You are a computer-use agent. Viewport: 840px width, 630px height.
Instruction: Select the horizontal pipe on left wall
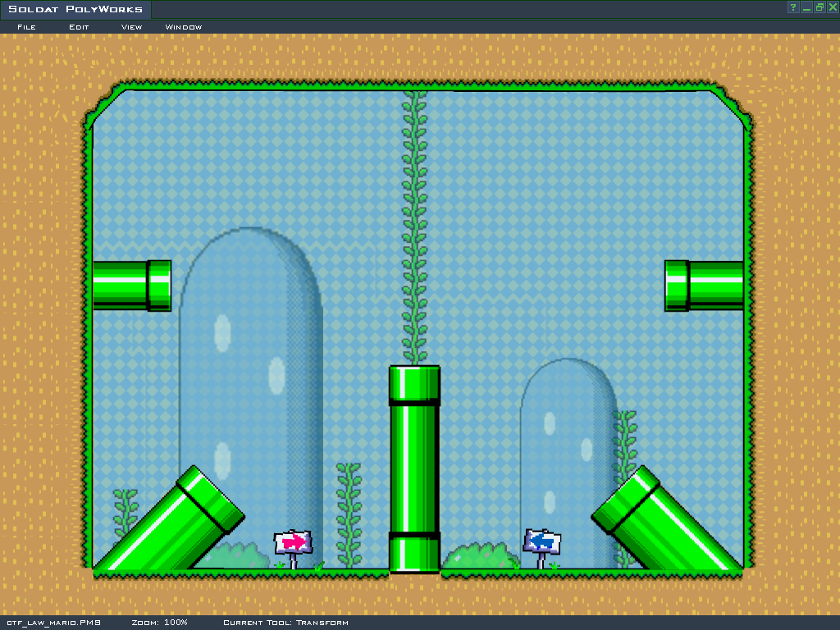pyautogui.click(x=131, y=285)
